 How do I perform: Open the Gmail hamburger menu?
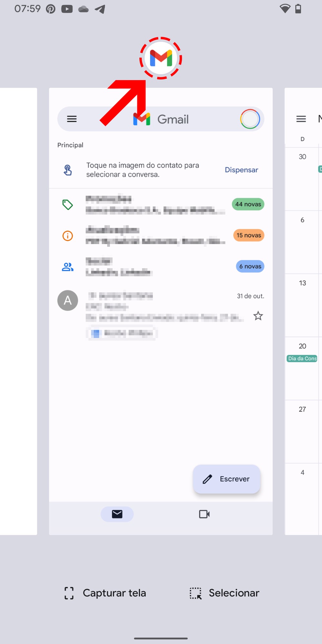click(72, 119)
